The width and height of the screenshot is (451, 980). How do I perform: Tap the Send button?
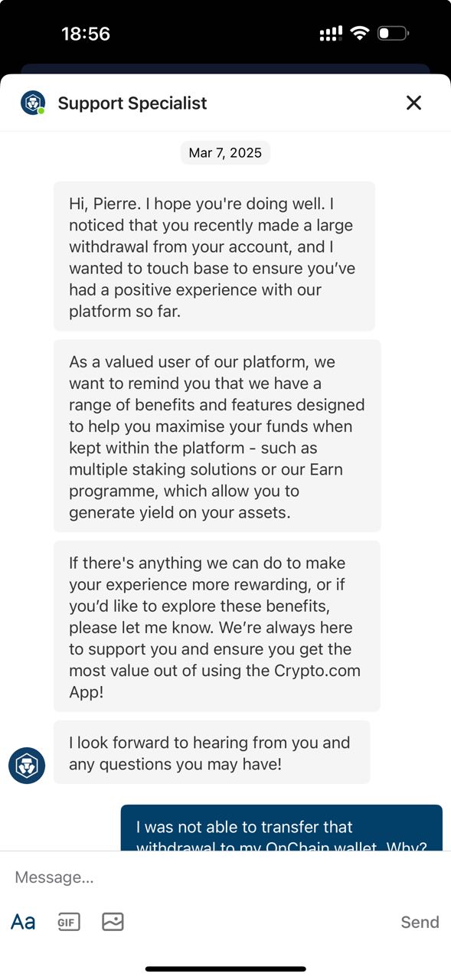click(420, 922)
